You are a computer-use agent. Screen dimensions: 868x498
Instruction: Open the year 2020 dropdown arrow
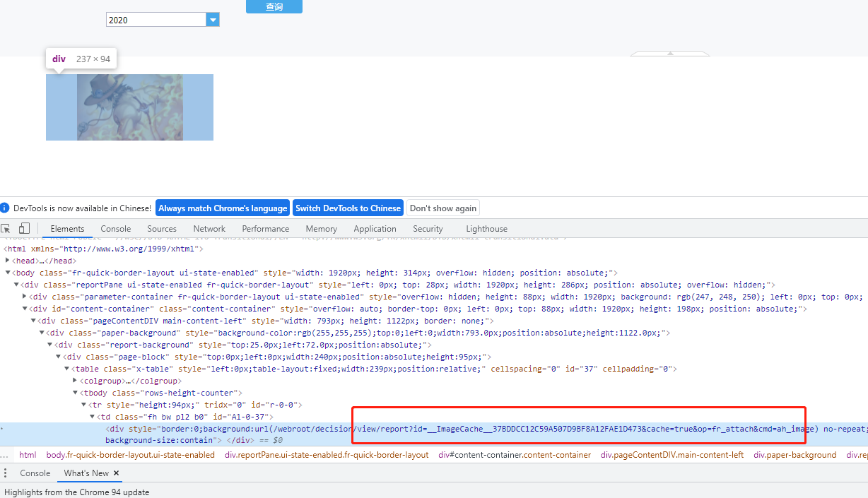tap(213, 20)
